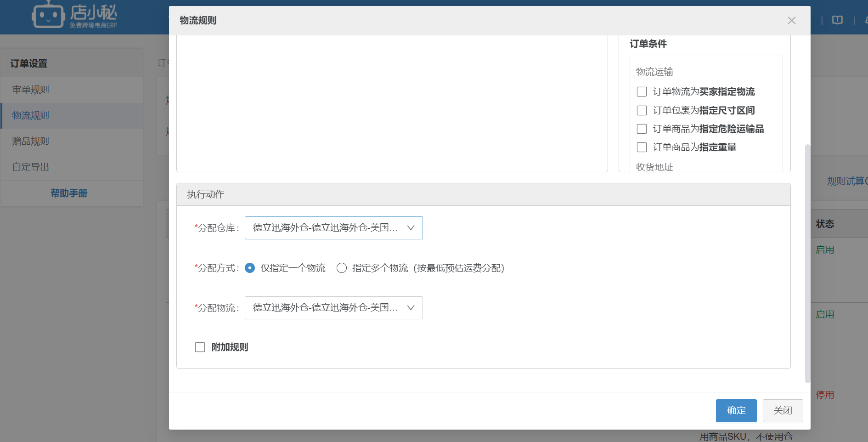Screen dimensions: 868x442
Task: Click chevron arrow of 分配物流 select
Action: 411,308
